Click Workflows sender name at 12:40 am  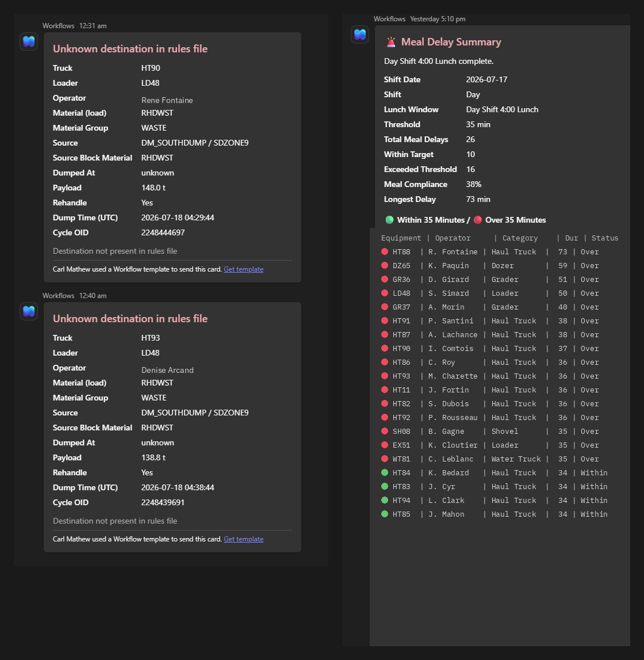[59, 296]
